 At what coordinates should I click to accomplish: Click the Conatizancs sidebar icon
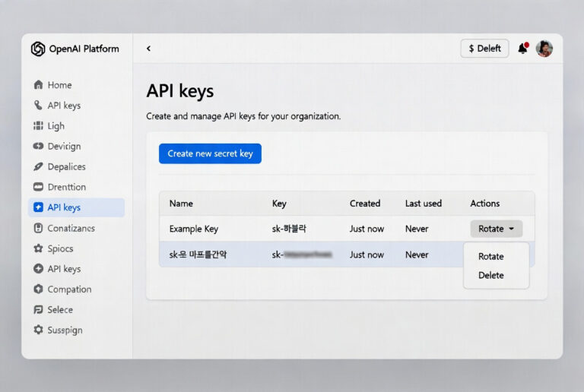(38, 228)
